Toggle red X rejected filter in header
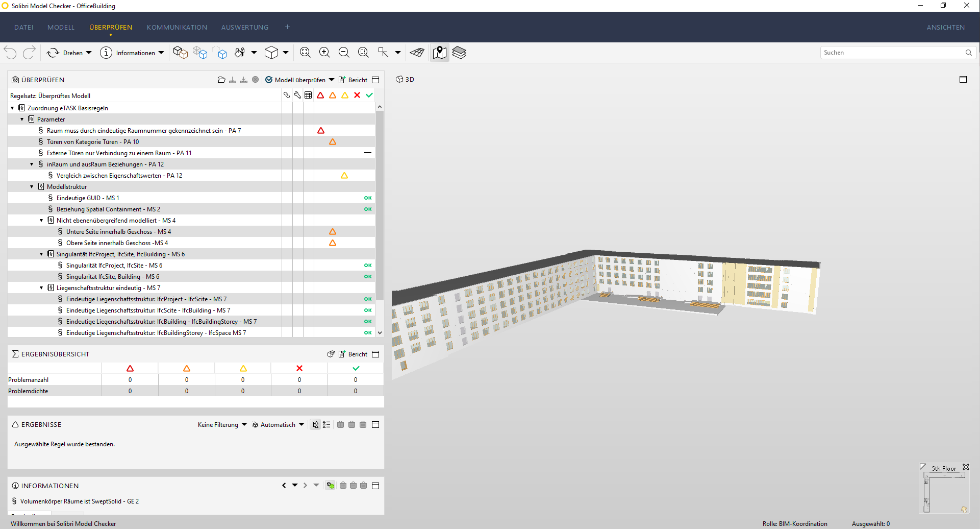 [x=357, y=95]
